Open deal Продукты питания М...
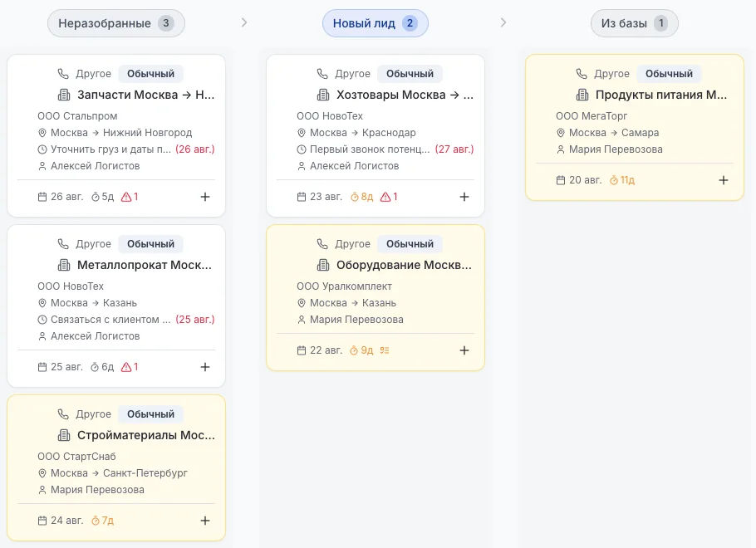This screenshot has width=756, height=548. [x=661, y=95]
